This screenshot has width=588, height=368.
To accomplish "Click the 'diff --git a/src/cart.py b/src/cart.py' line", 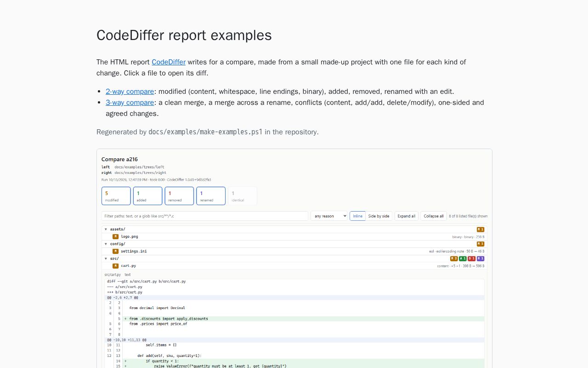I will tap(147, 282).
